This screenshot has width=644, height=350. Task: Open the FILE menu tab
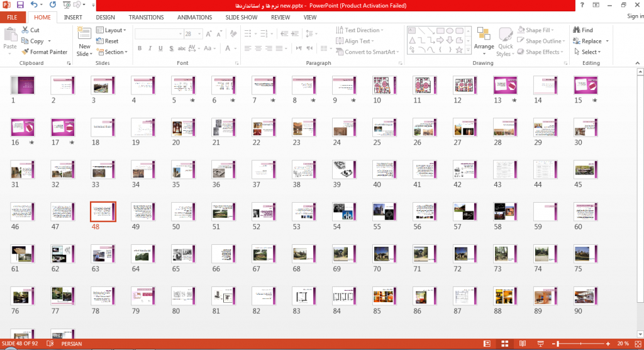pyautogui.click(x=13, y=17)
